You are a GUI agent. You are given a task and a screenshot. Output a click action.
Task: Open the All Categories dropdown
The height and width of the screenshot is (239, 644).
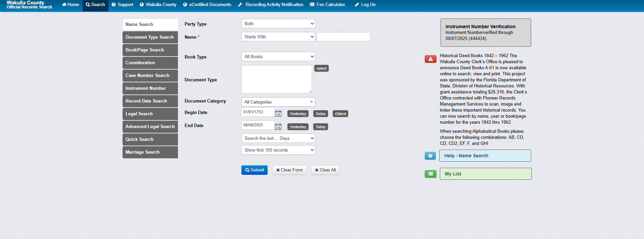pyautogui.click(x=278, y=102)
